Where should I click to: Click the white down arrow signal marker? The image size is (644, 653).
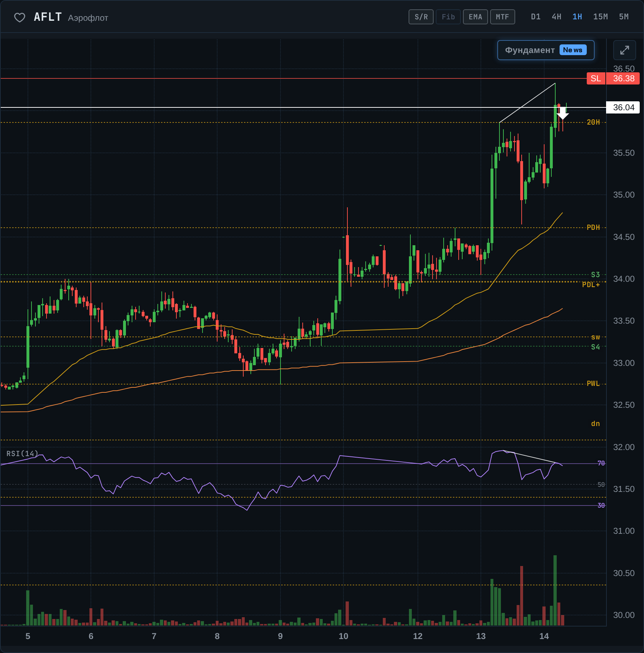[x=563, y=113]
